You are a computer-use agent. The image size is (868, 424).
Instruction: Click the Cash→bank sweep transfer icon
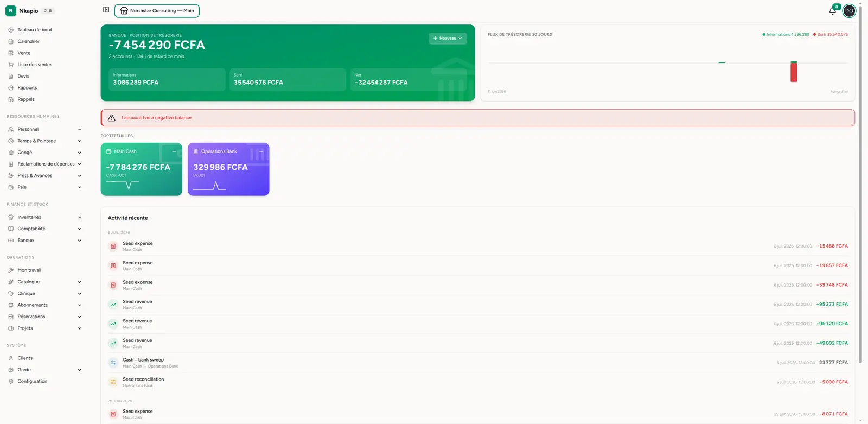(113, 363)
